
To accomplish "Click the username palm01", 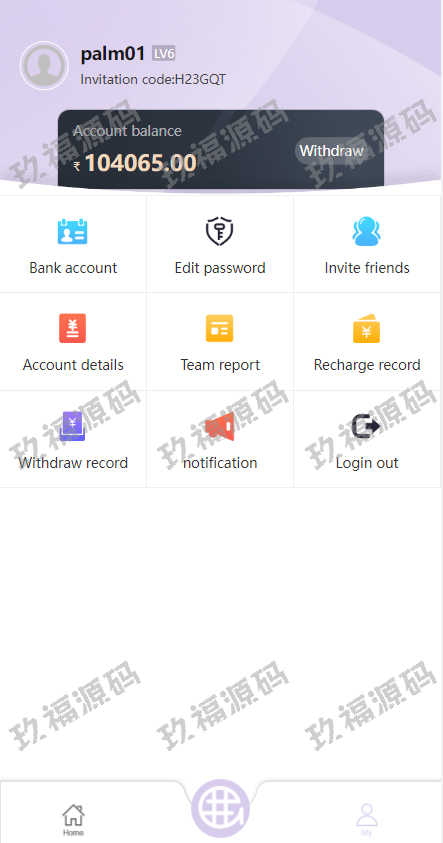I will coord(113,53).
